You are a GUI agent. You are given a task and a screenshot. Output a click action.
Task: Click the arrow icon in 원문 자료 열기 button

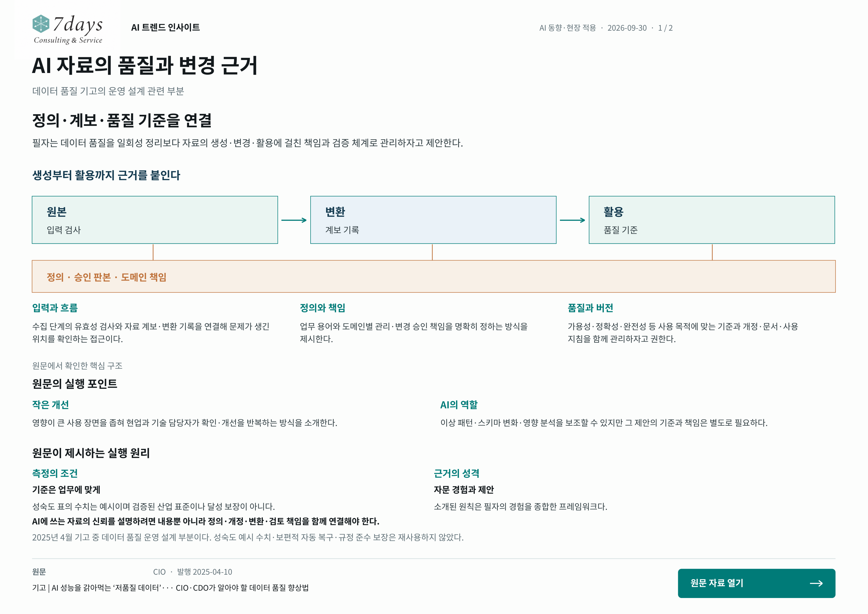pos(816,583)
